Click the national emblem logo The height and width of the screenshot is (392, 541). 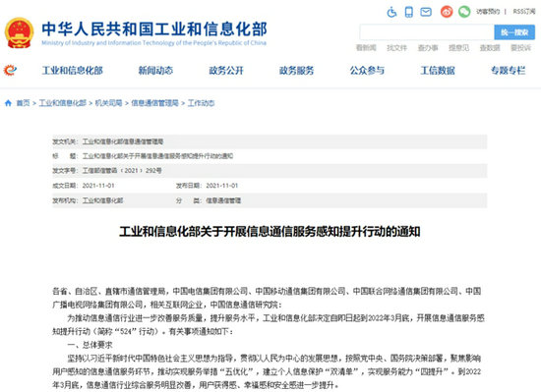(20, 33)
